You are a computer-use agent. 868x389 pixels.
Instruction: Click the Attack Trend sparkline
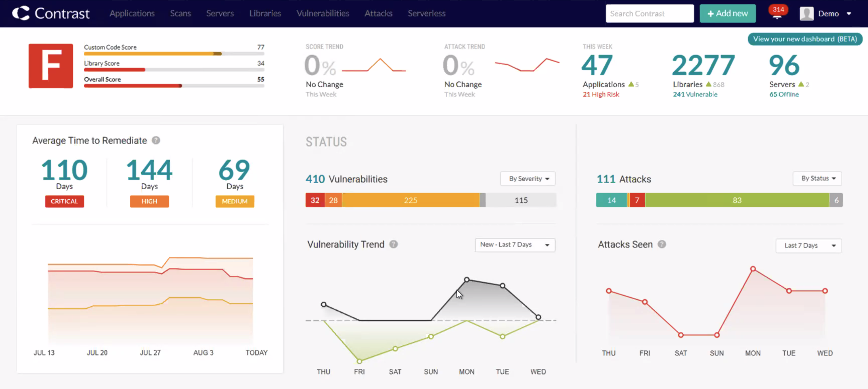(x=527, y=65)
